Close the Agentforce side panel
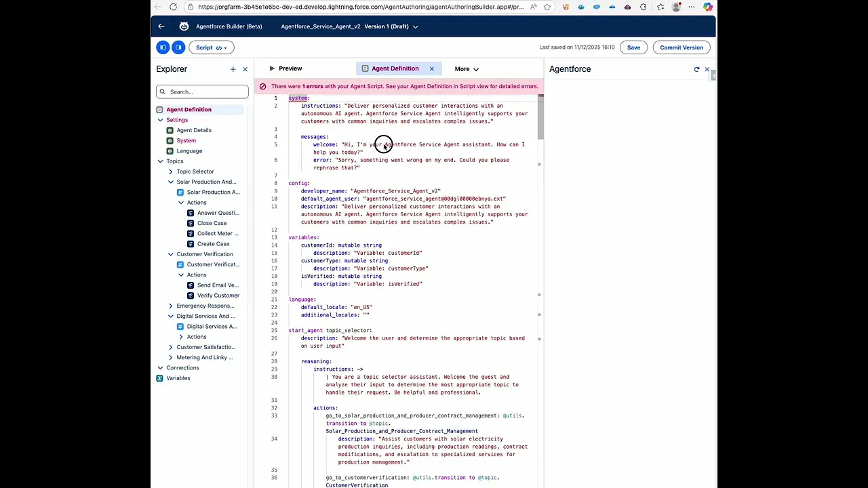The height and width of the screenshot is (488, 868). tap(707, 69)
